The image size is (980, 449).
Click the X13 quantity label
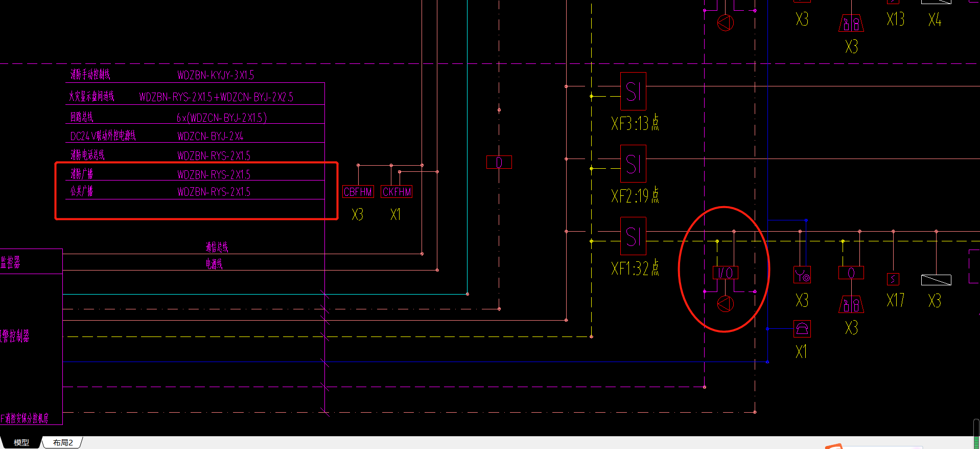(896, 19)
